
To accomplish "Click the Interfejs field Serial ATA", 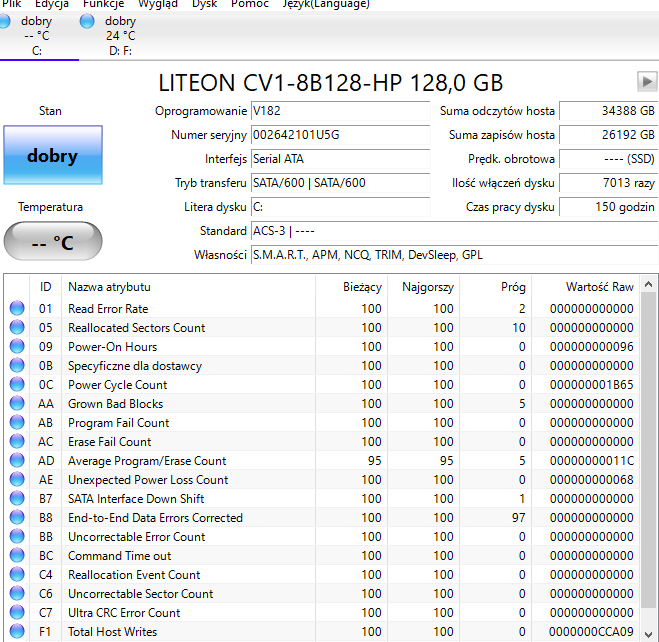I will pos(340,159).
